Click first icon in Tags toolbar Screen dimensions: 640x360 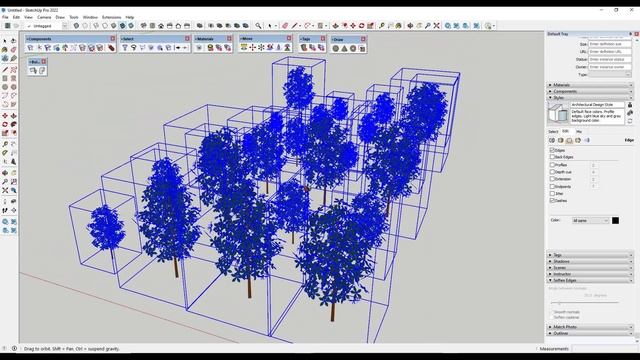click(x=304, y=48)
